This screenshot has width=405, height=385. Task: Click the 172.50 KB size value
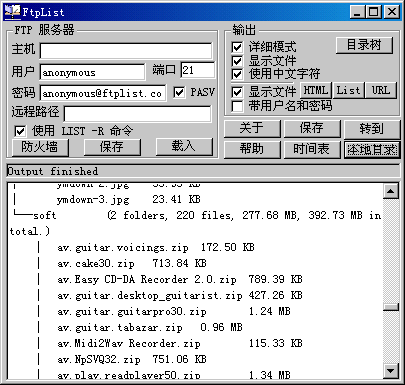(228, 247)
